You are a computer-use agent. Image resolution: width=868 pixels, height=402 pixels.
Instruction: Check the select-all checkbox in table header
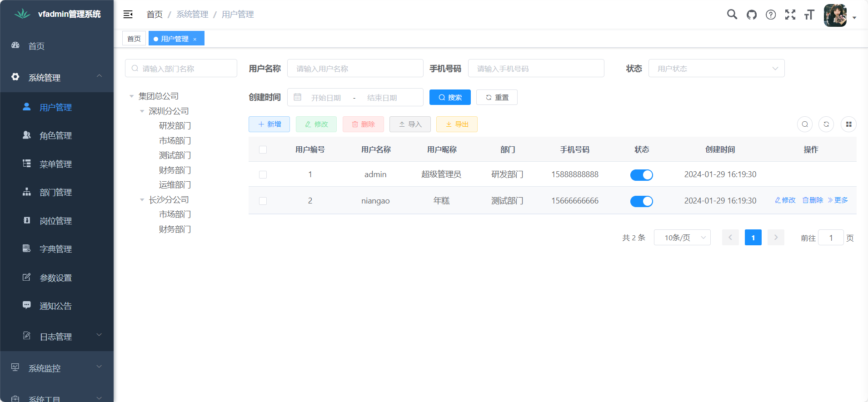tap(263, 150)
